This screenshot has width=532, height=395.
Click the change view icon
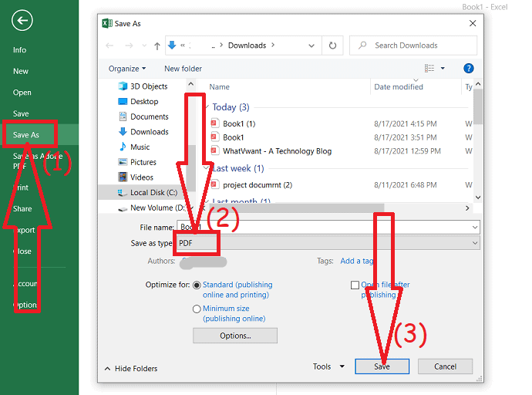pyautogui.click(x=429, y=68)
